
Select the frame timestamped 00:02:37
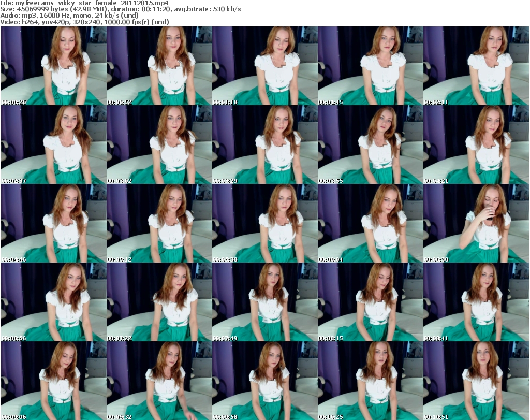(54, 144)
